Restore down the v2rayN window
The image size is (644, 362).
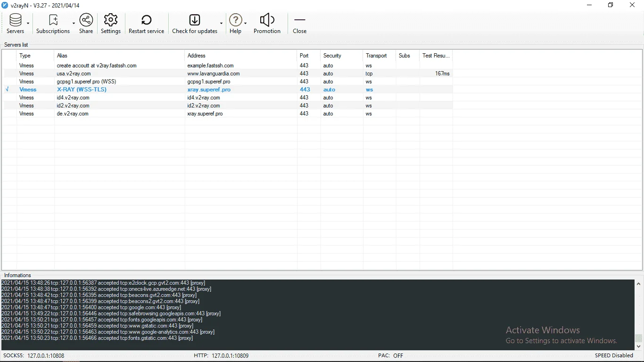click(611, 5)
